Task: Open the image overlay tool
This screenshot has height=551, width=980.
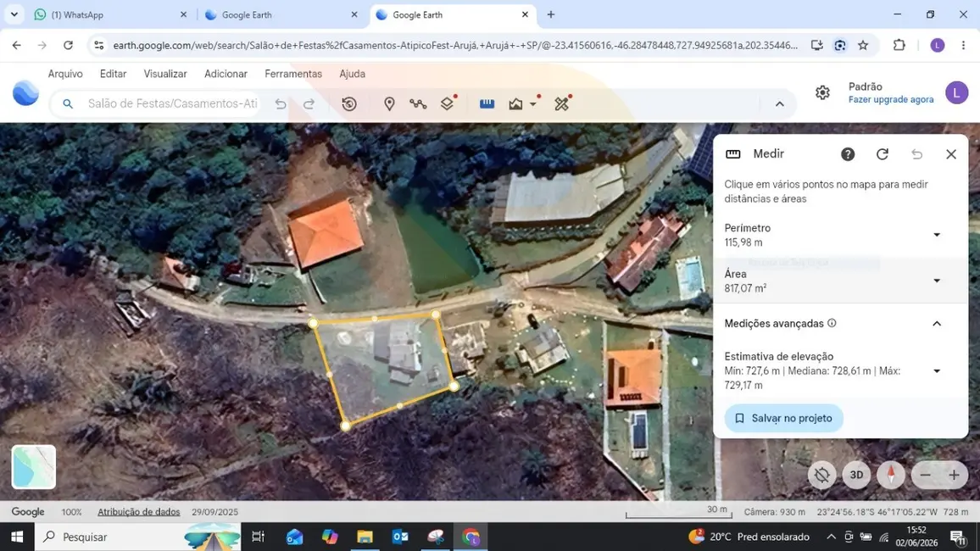Action: coord(515,103)
